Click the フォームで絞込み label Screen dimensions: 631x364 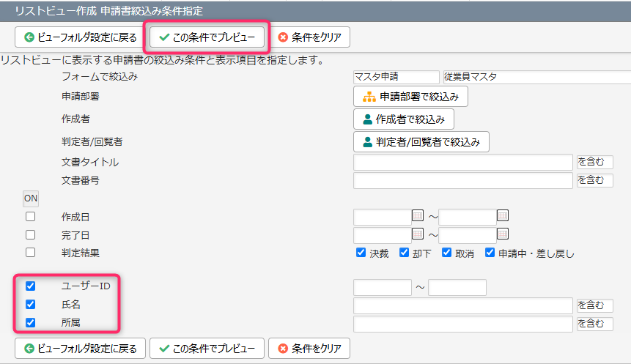tap(100, 76)
